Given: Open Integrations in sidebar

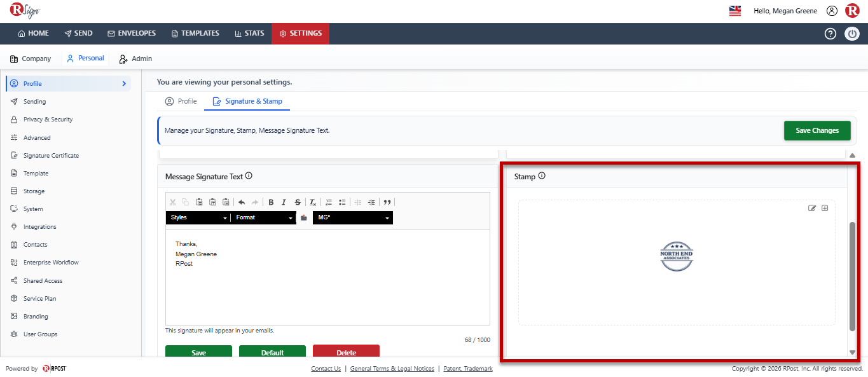Looking at the screenshot, I should click(x=40, y=227).
